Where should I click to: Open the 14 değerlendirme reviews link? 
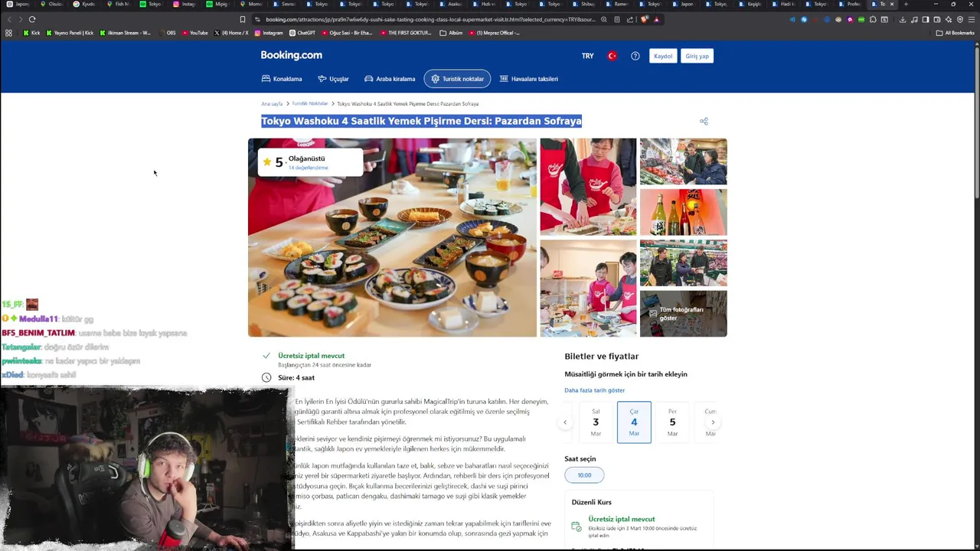(x=308, y=168)
